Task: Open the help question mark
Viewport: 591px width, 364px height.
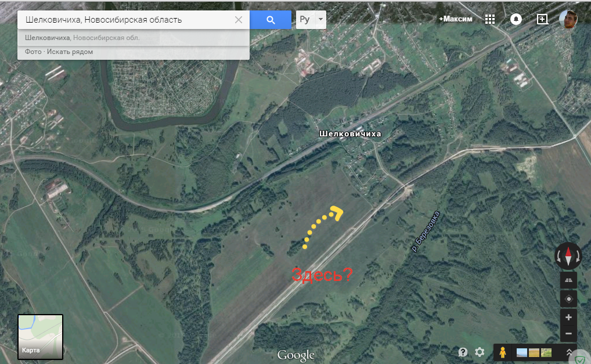Action: [463, 352]
